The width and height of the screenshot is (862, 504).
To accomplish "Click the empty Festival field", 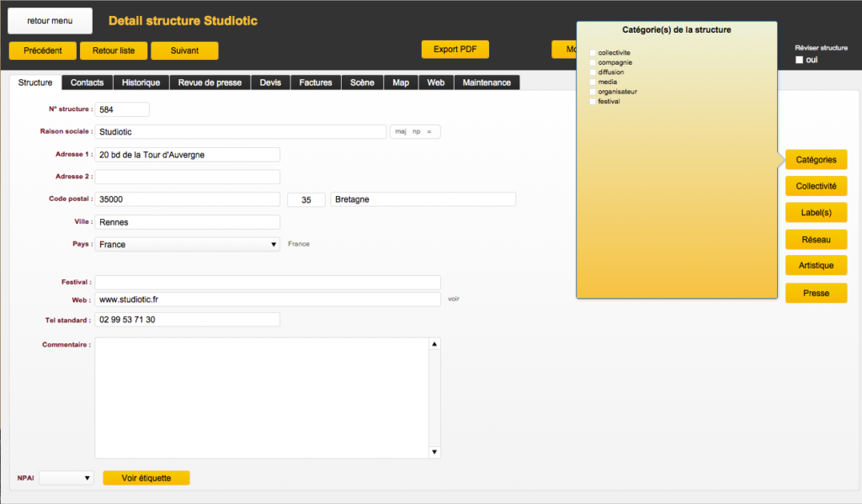I will pyautogui.click(x=268, y=283).
